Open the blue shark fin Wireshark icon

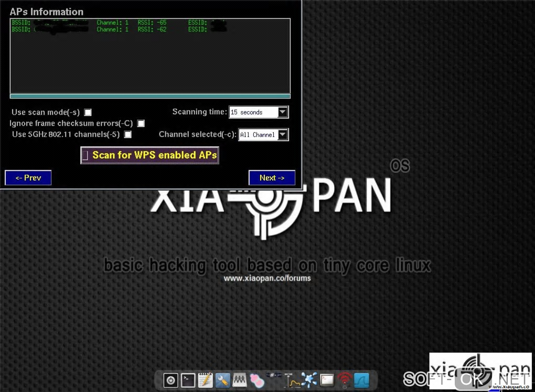pos(362,380)
